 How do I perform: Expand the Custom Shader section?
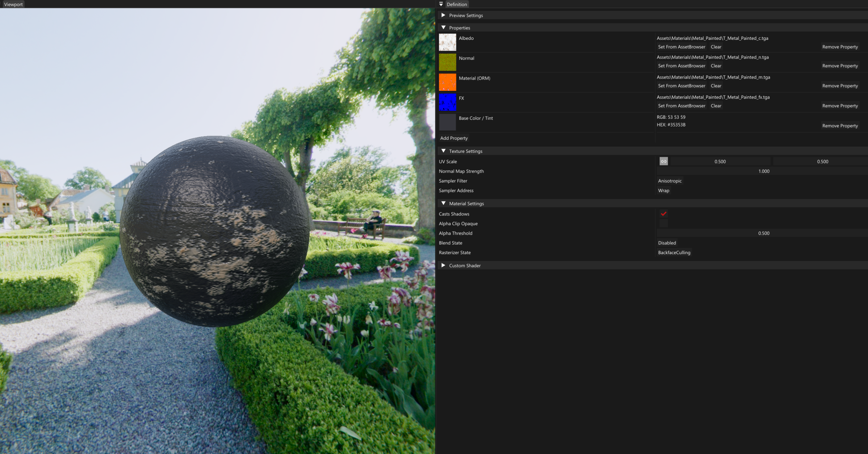tap(443, 265)
